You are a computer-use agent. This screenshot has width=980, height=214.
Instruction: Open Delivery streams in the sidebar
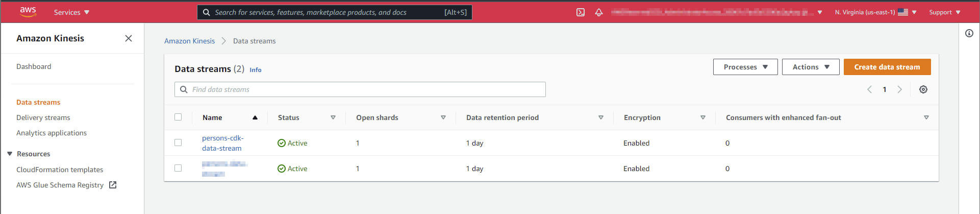pos(43,117)
